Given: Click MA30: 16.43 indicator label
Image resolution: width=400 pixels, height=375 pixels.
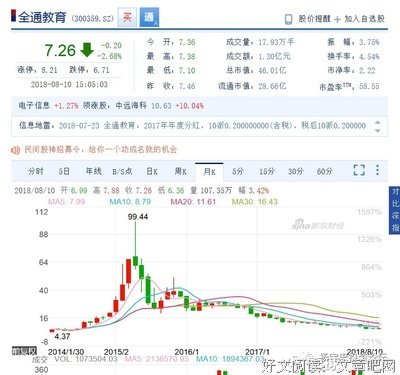Looking at the screenshot, I should (255, 202).
